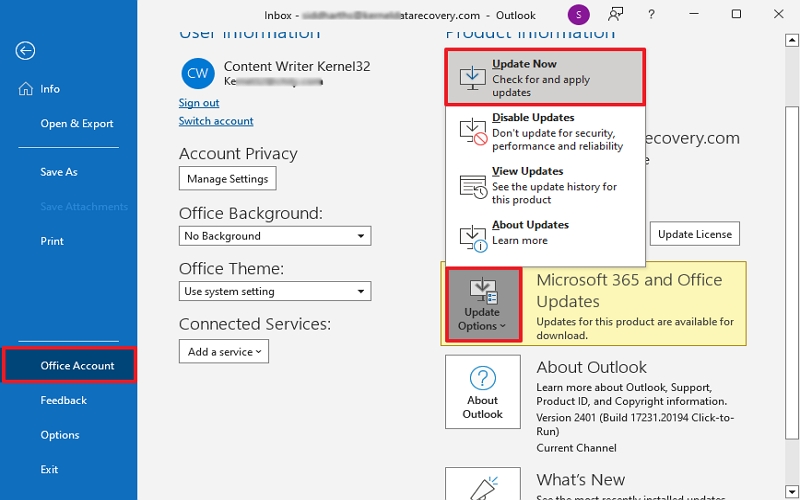Click the CW user profile avatar

click(197, 73)
